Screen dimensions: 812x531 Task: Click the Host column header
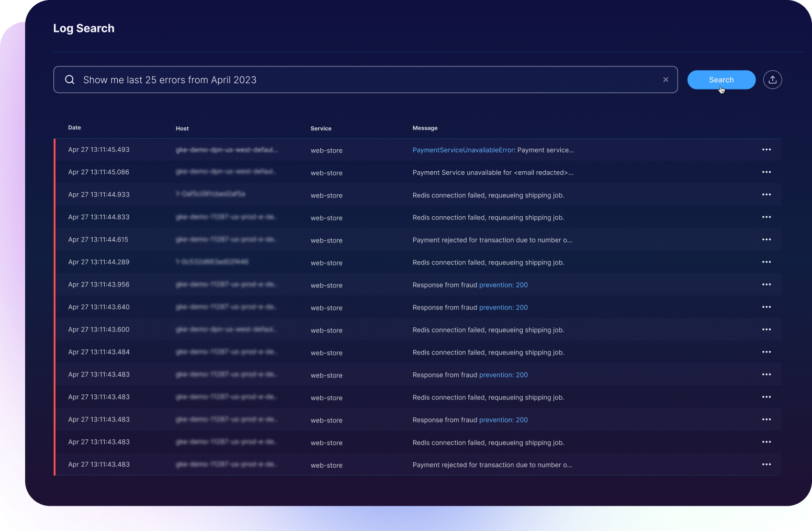(182, 128)
